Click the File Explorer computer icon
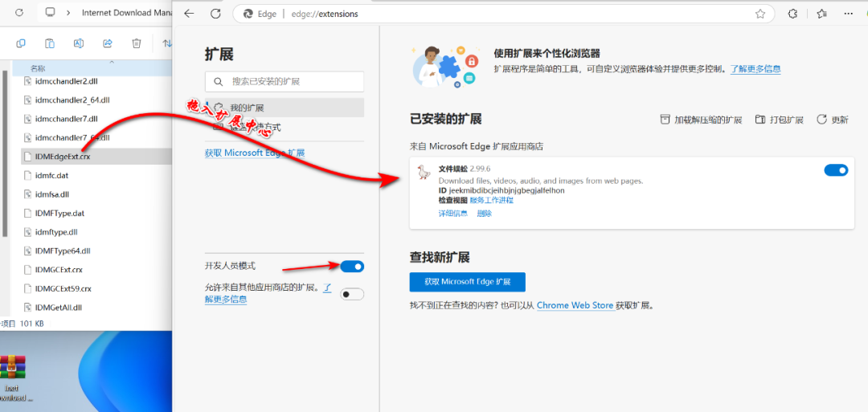This screenshot has height=412, width=868. [x=51, y=13]
